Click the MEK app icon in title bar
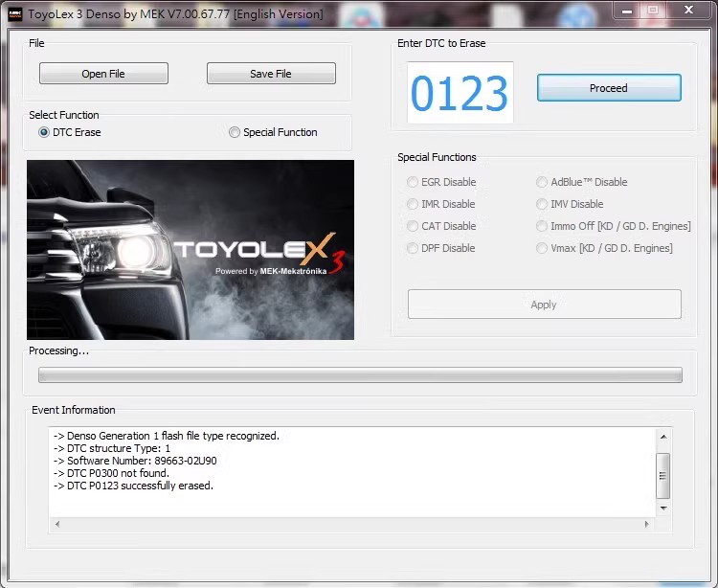Screen dimensions: 718x588 click(x=15, y=14)
